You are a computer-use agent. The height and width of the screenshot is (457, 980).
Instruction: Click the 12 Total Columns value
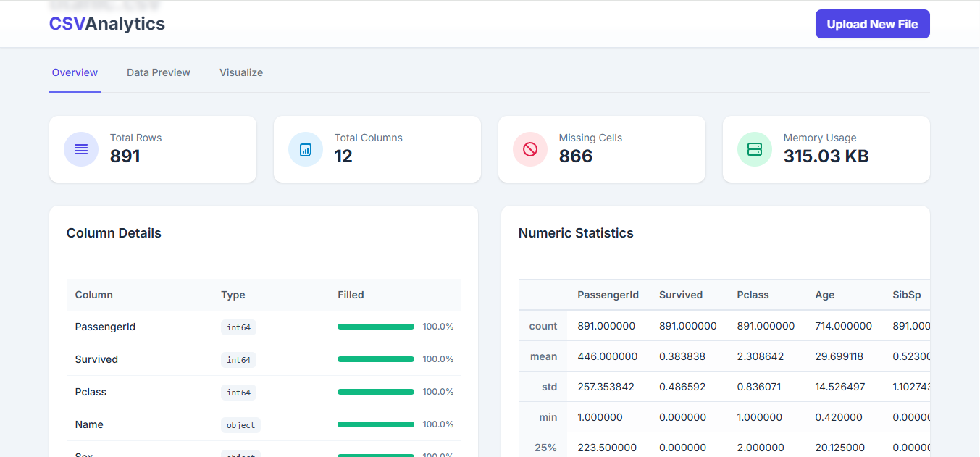[343, 156]
